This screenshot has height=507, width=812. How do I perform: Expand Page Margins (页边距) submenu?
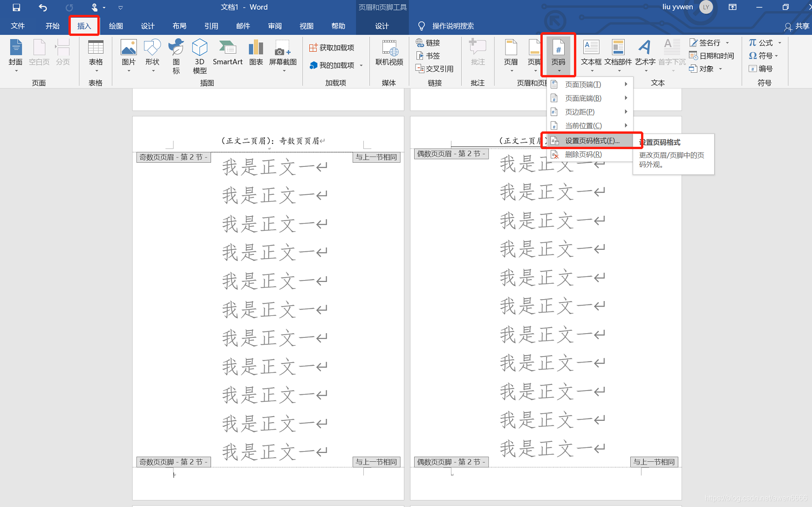tap(589, 112)
